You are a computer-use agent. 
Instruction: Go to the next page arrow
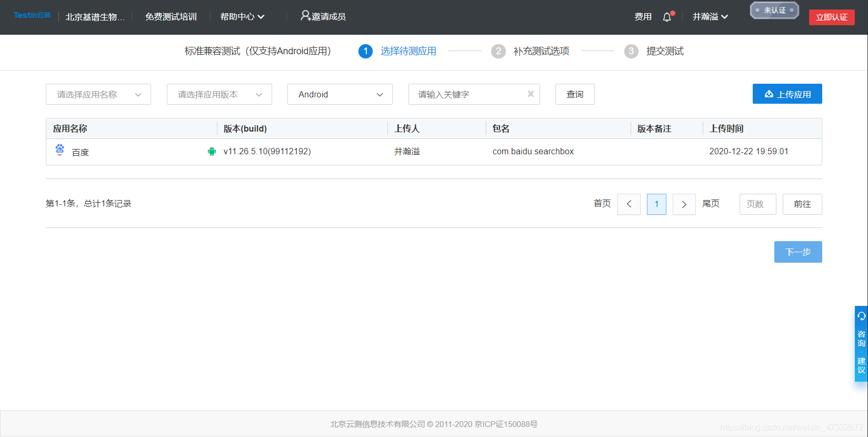coord(684,204)
